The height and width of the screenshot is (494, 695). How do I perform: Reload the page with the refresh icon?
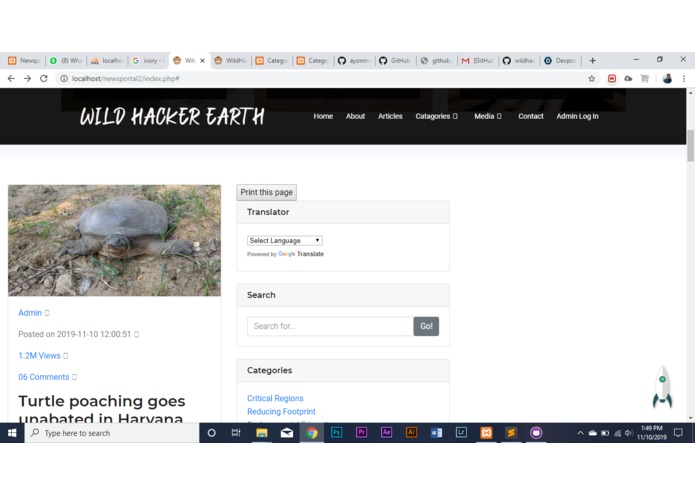coord(43,78)
